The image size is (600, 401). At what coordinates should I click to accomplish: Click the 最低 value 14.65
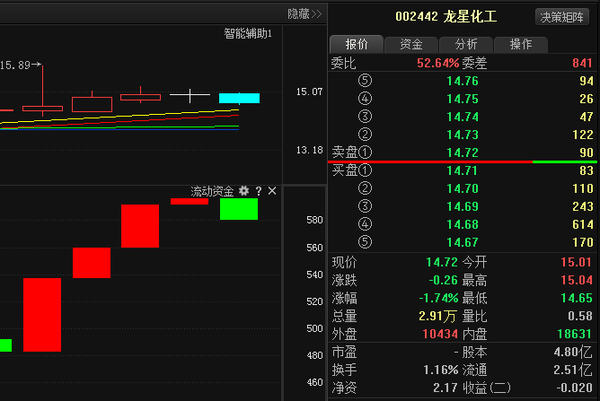coord(576,298)
